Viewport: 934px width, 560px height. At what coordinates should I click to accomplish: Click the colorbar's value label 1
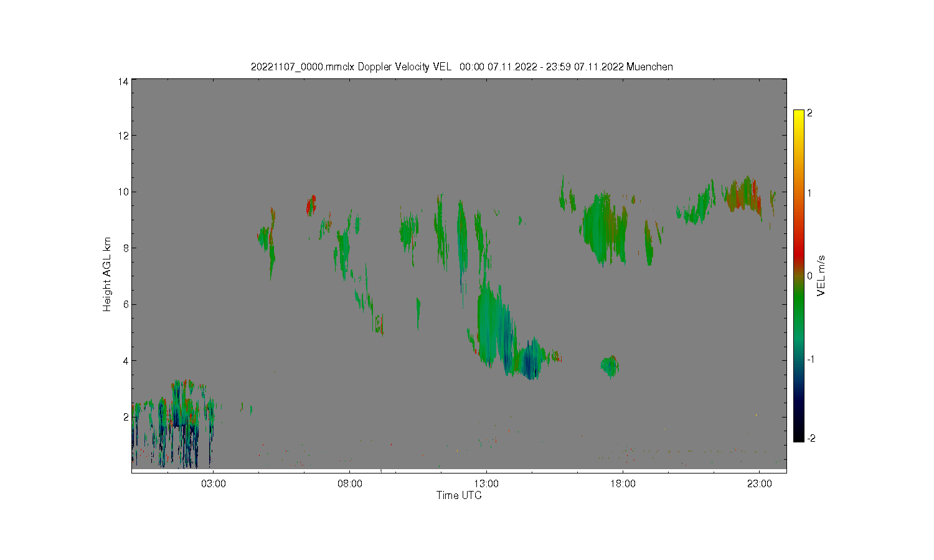tap(809, 193)
